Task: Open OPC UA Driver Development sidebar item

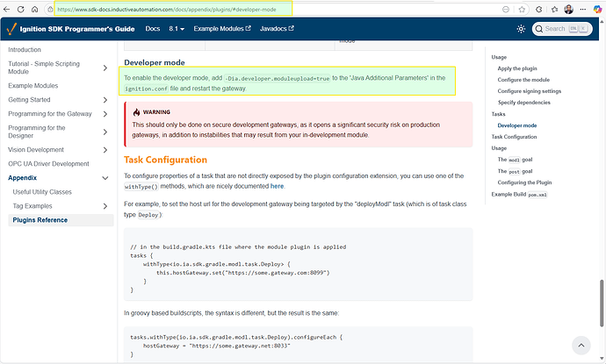Action: pos(48,164)
